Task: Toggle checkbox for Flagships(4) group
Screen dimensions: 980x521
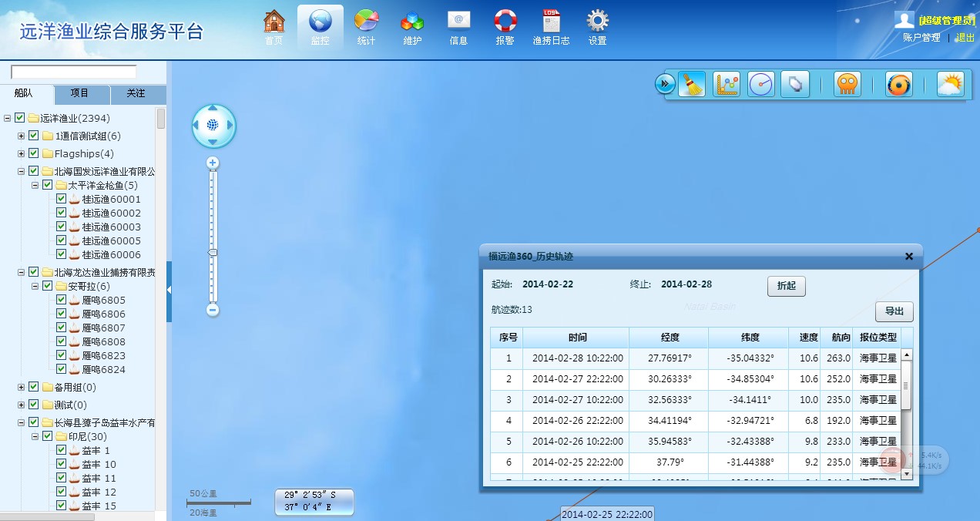Action: pyautogui.click(x=34, y=153)
